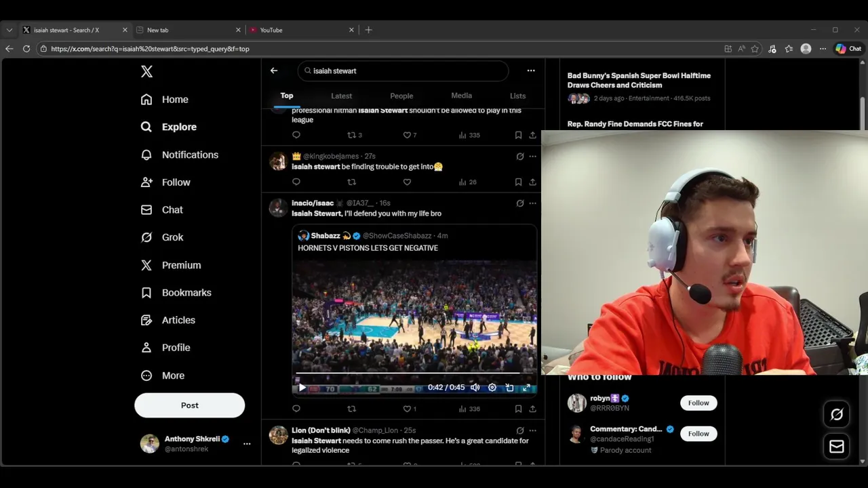This screenshot has width=868, height=488.
Task: Like the inacio/isaac post
Action: (x=410, y=409)
